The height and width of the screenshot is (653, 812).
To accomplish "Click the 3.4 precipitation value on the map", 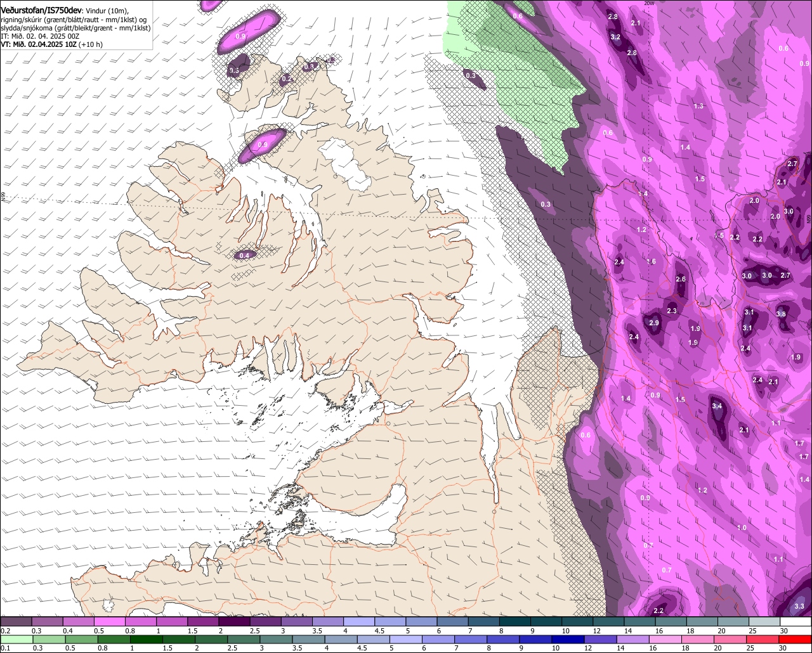I will (x=717, y=406).
